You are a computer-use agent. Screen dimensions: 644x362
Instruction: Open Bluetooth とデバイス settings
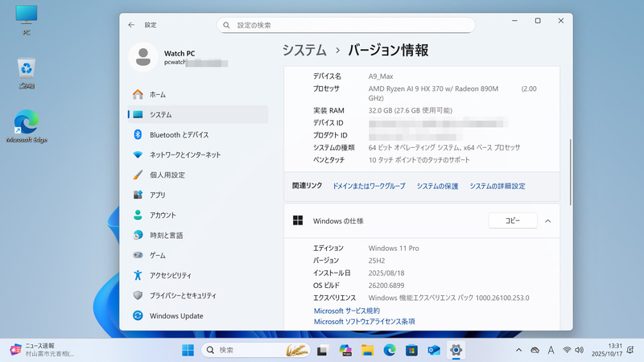198,134
